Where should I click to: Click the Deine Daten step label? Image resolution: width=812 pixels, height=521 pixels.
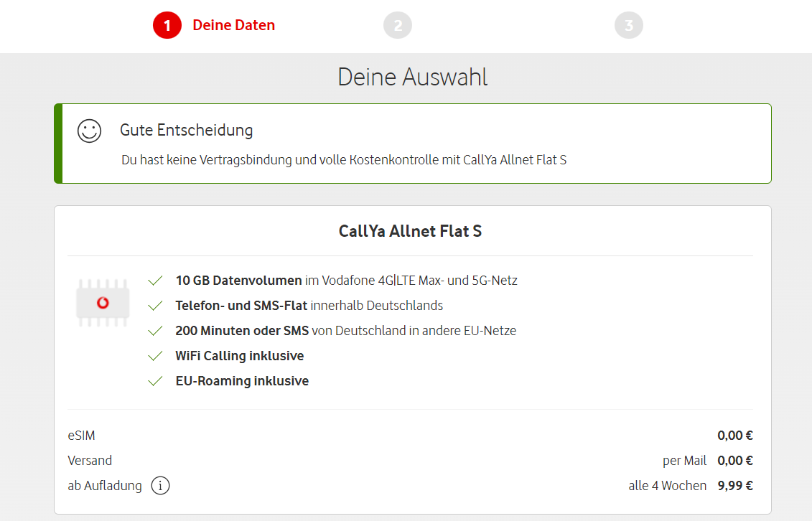(x=233, y=25)
